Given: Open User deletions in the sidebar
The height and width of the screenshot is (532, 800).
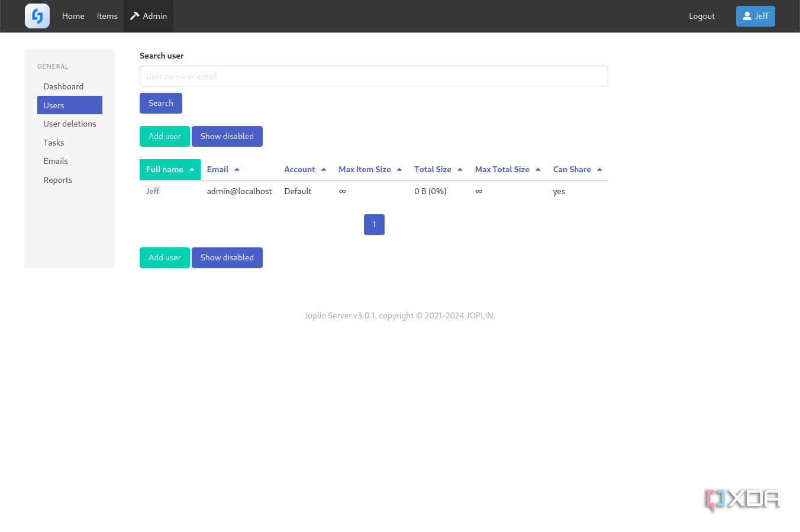Looking at the screenshot, I should (x=70, y=124).
